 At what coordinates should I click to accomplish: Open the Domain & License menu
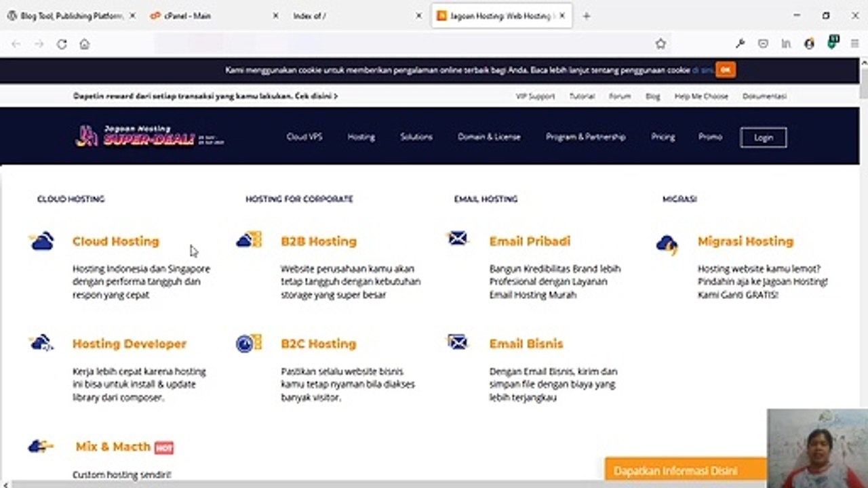click(489, 137)
